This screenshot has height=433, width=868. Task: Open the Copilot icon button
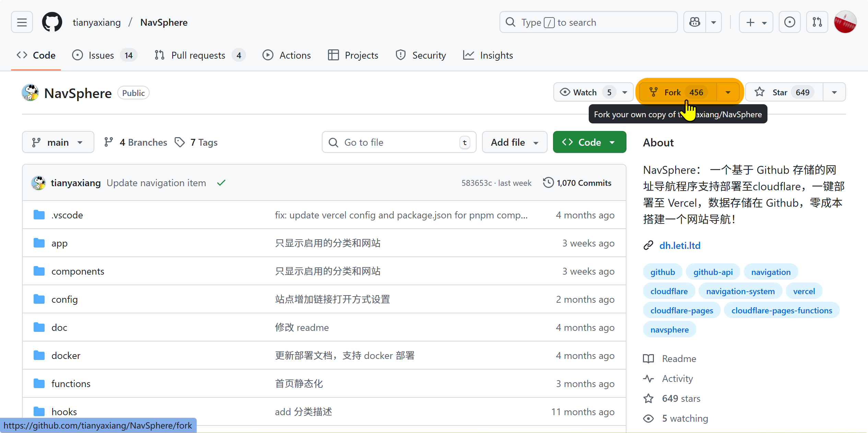pyautogui.click(x=695, y=22)
